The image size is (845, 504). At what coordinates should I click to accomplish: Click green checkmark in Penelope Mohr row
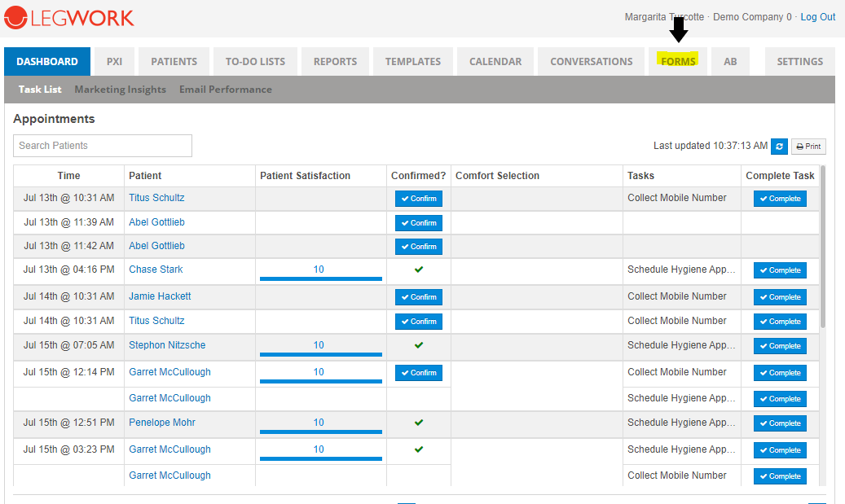pos(419,423)
